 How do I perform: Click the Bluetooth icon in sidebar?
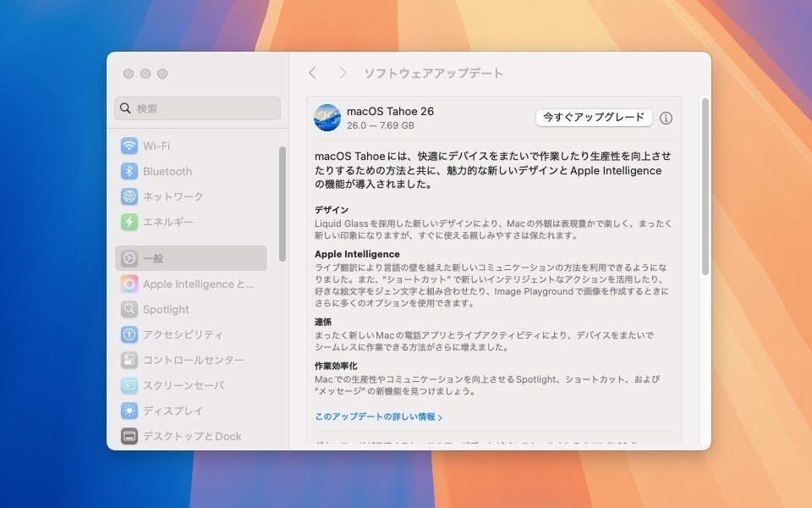129,171
